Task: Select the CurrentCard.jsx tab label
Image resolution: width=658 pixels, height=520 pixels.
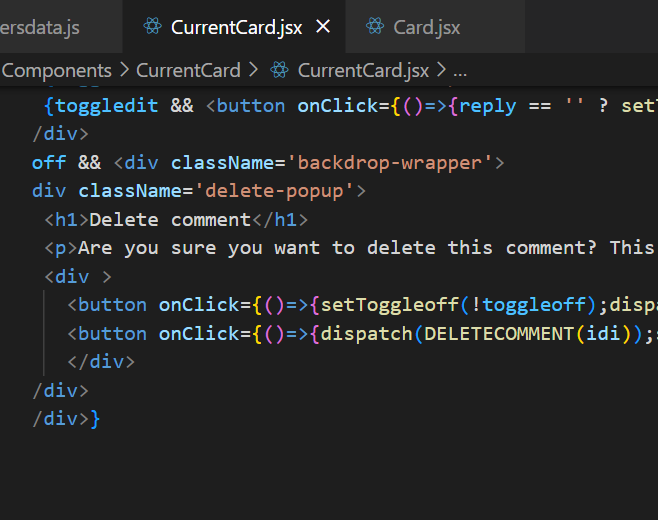Action: [x=236, y=27]
